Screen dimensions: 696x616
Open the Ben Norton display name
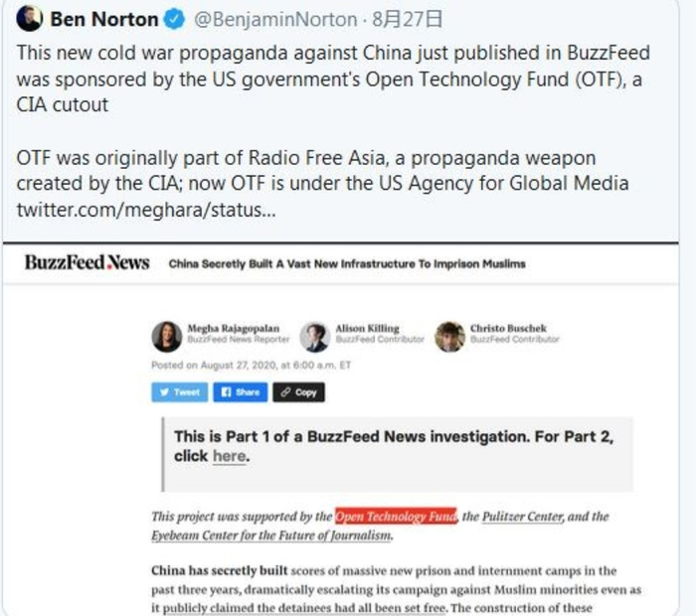[104, 19]
